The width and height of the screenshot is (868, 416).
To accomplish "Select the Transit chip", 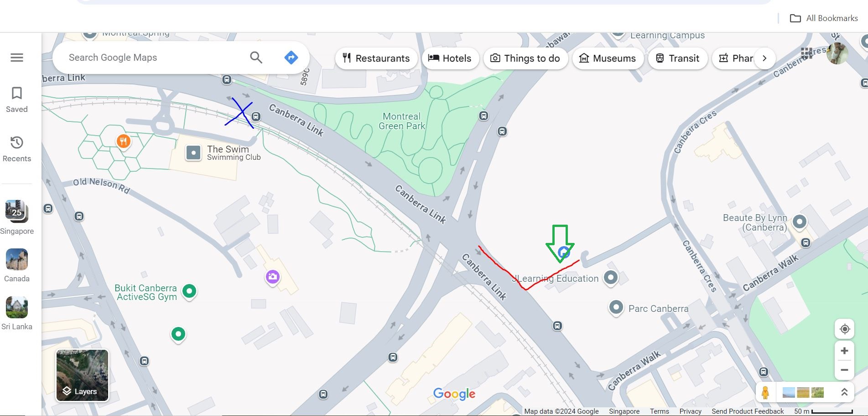I will 677,58.
